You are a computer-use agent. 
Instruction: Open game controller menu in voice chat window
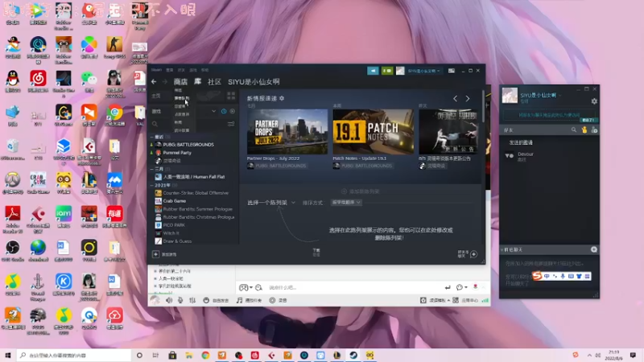[x=246, y=288]
